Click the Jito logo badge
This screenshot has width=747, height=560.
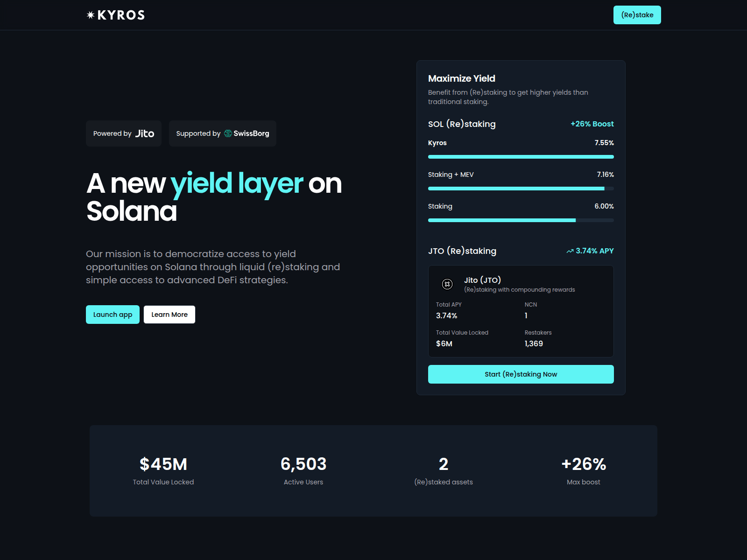click(145, 133)
